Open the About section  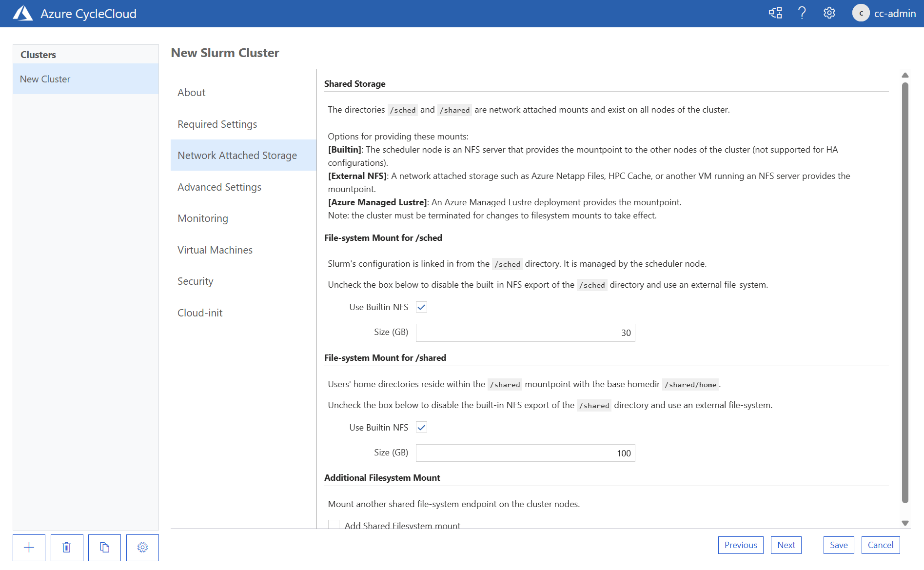pyautogui.click(x=243, y=93)
